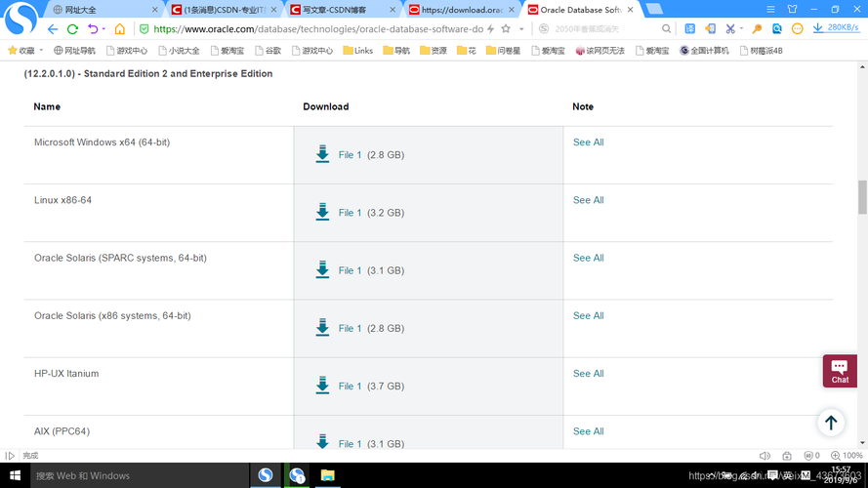
Task: Open the Windows Start menu
Action: point(15,475)
